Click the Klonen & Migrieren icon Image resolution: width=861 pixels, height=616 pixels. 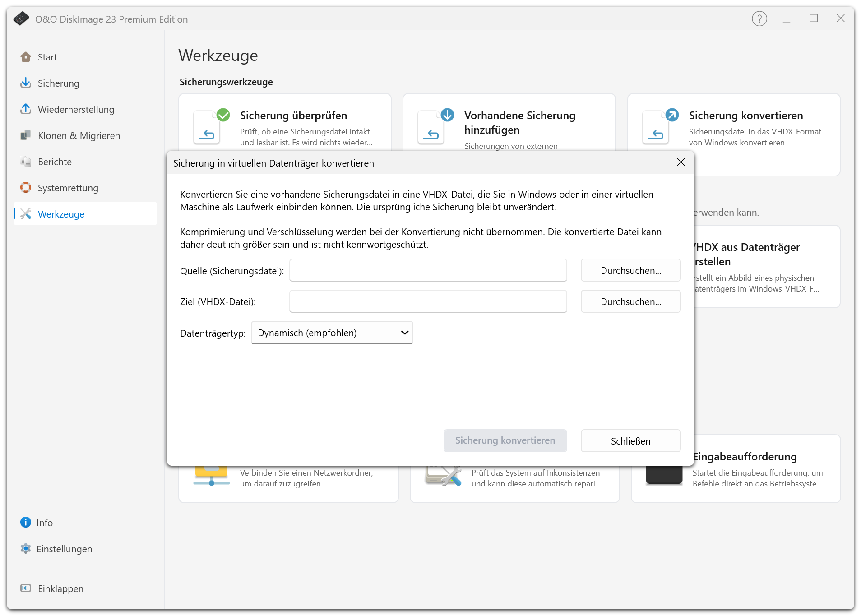pyautogui.click(x=26, y=135)
